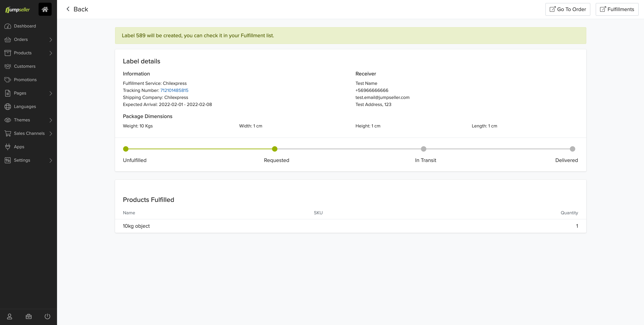The image size is (644, 325).
Task: Click the Promotions tag icon
Action: coord(8,80)
